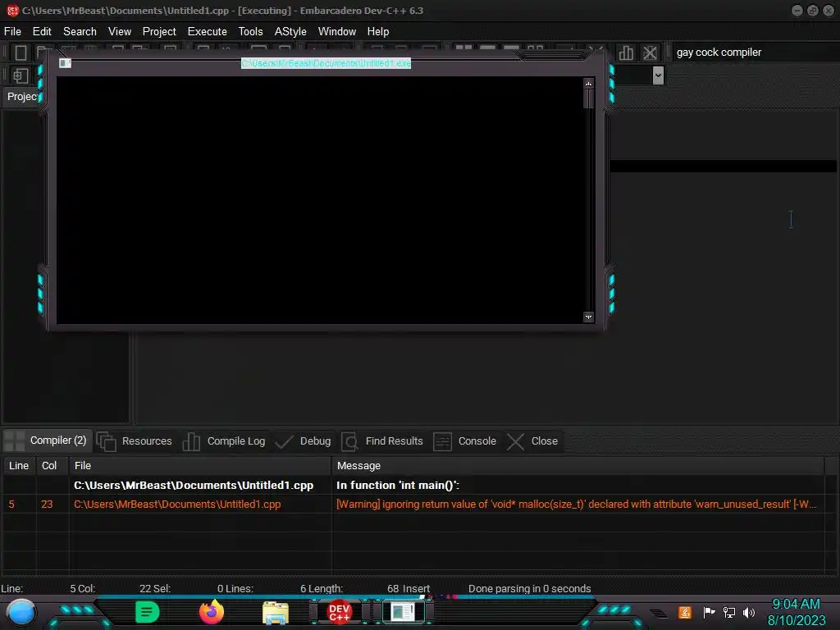
Task: Switch to the Project browser tab
Action: pyautogui.click(x=21, y=97)
